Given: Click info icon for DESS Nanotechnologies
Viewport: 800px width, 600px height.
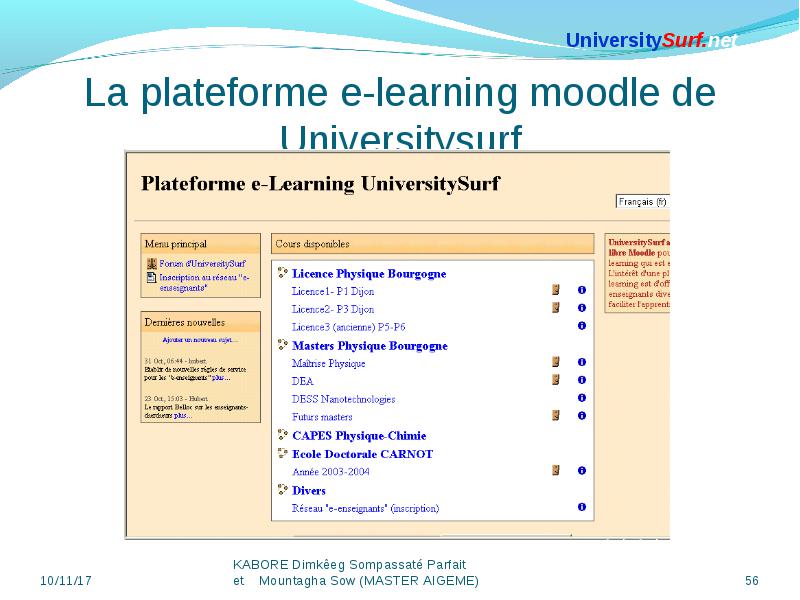Looking at the screenshot, I should [582, 397].
